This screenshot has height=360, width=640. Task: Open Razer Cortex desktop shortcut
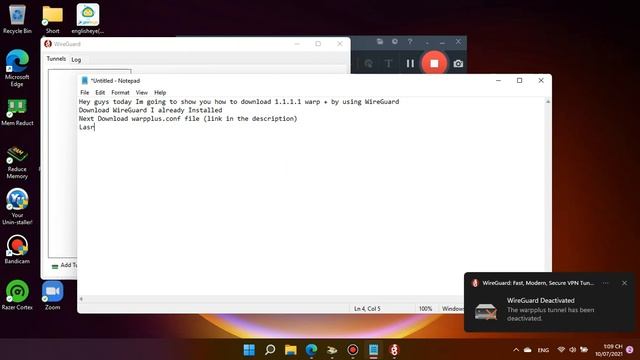[17, 295]
